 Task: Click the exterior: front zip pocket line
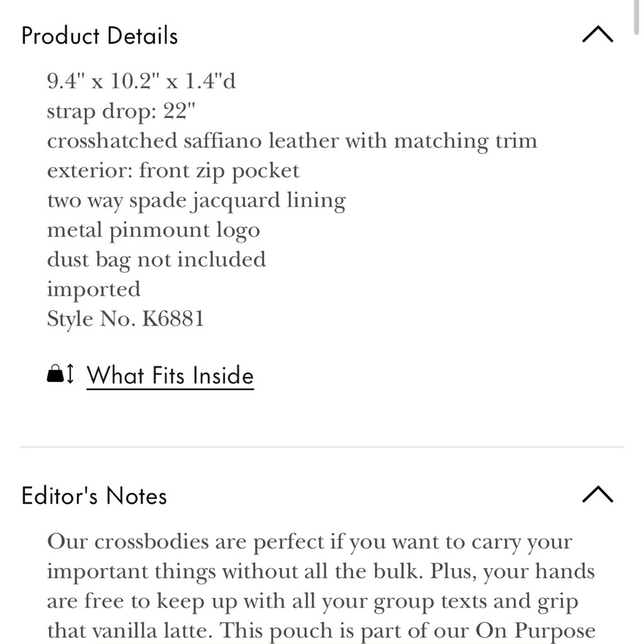point(173,171)
